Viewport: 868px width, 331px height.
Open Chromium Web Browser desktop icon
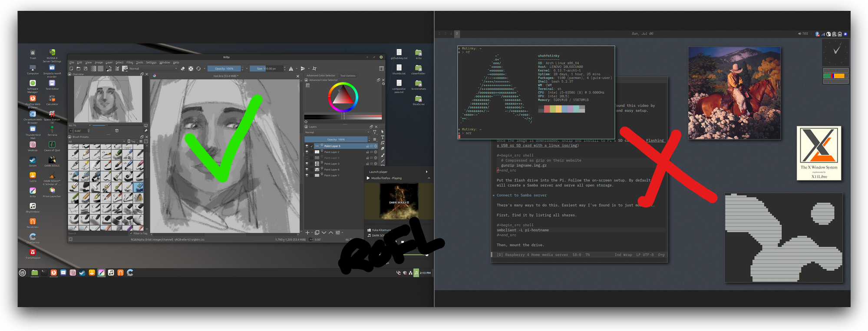point(33,115)
